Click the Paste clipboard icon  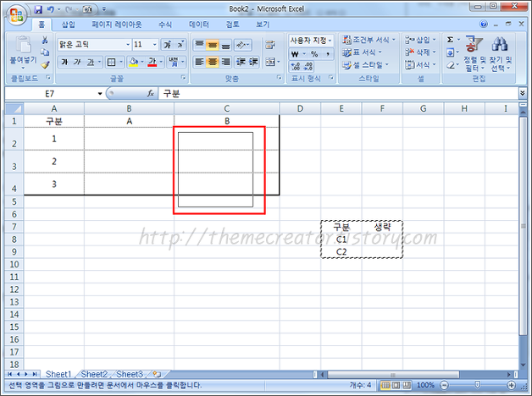[x=23, y=44]
